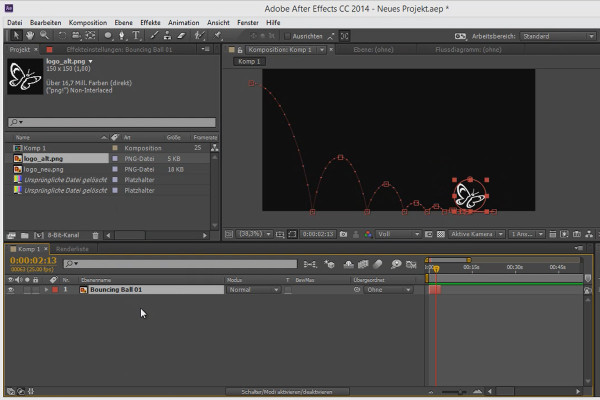The height and width of the screenshot is (400, 600).
Task: Select the Brush tool
Action: 154,36
